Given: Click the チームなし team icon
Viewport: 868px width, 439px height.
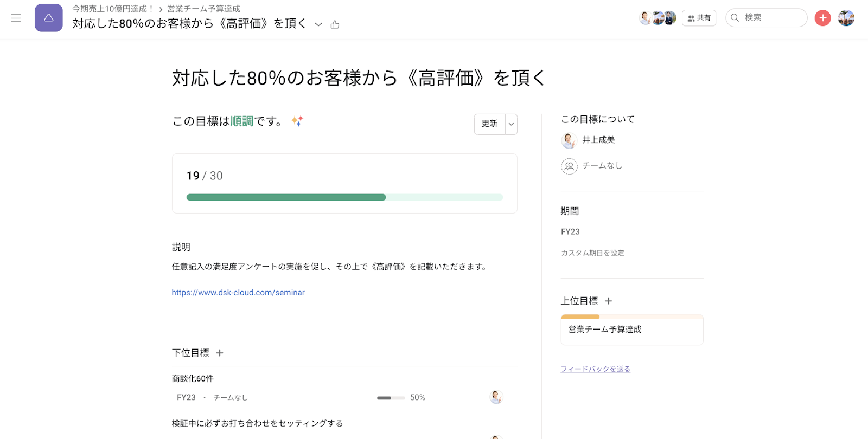Looking at the screenshot, I should (569, 166).
